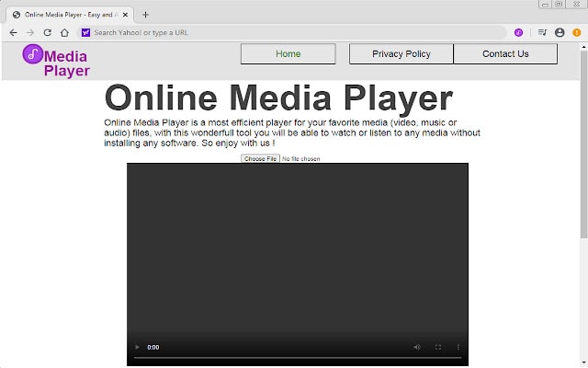Screen dimensions: 588x368
Task: Click the page vertical scrollbar thumb
Action: [x=583, y=144]
